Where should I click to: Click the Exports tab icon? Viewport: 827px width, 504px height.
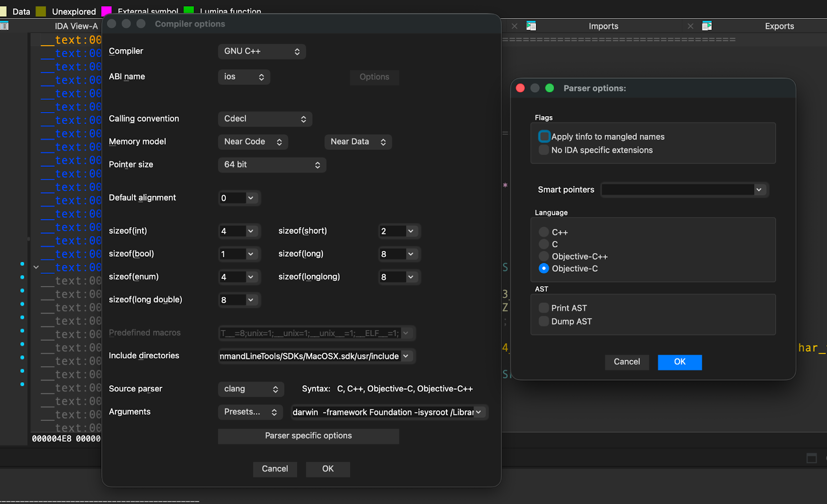[707, 26]
